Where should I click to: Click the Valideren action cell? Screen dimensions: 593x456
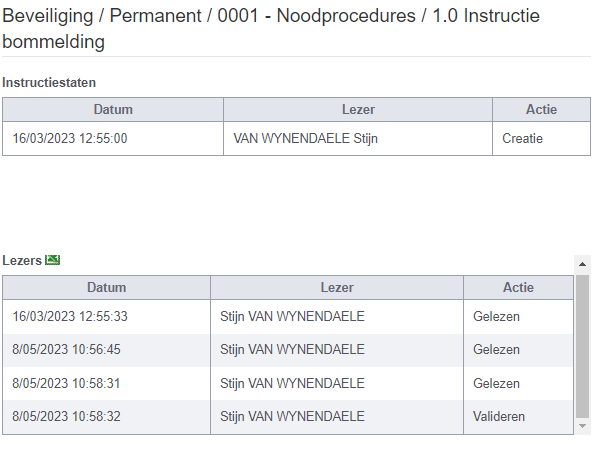pos(518,417)
